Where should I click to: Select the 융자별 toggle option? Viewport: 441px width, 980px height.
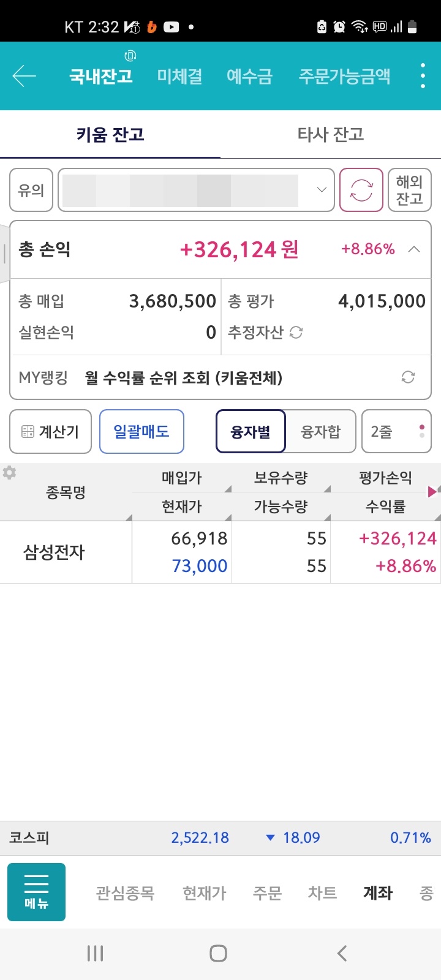pos(251,431)
